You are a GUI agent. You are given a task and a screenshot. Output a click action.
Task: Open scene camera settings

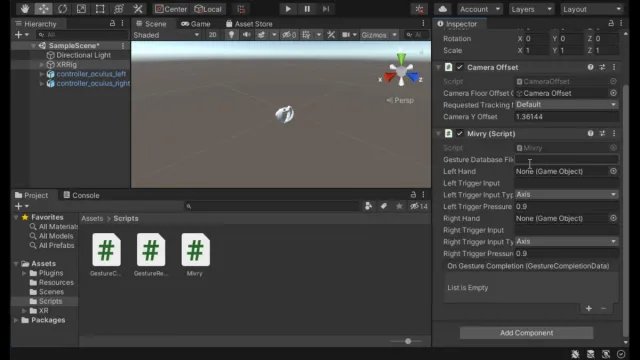[346, 35]
